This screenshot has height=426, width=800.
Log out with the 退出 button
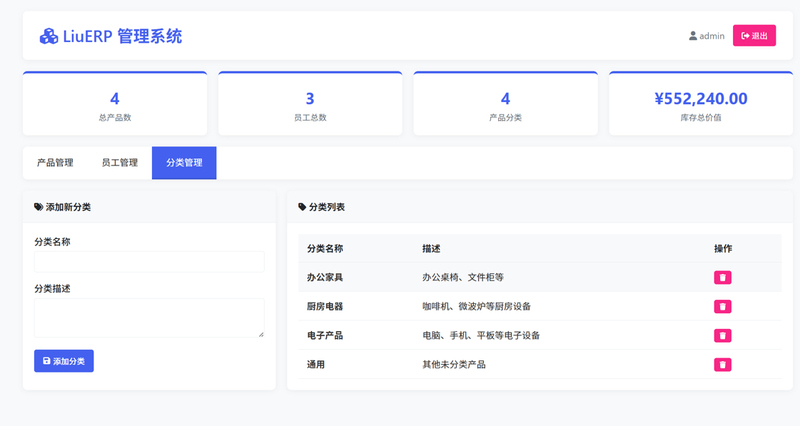(754, 35)
